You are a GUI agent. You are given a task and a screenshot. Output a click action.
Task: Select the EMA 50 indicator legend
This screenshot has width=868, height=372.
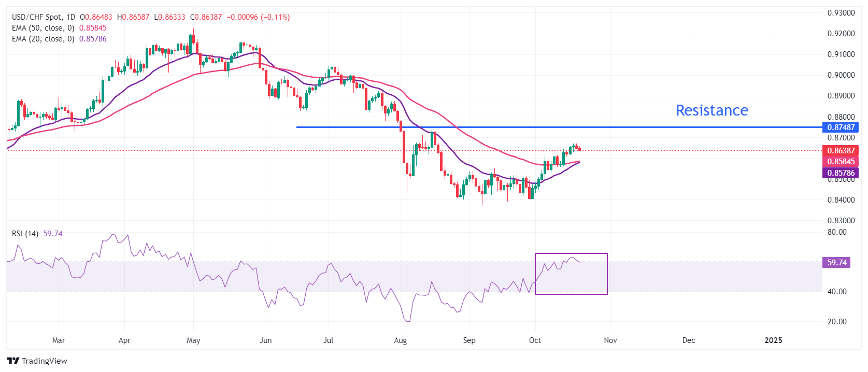point(43,28)
